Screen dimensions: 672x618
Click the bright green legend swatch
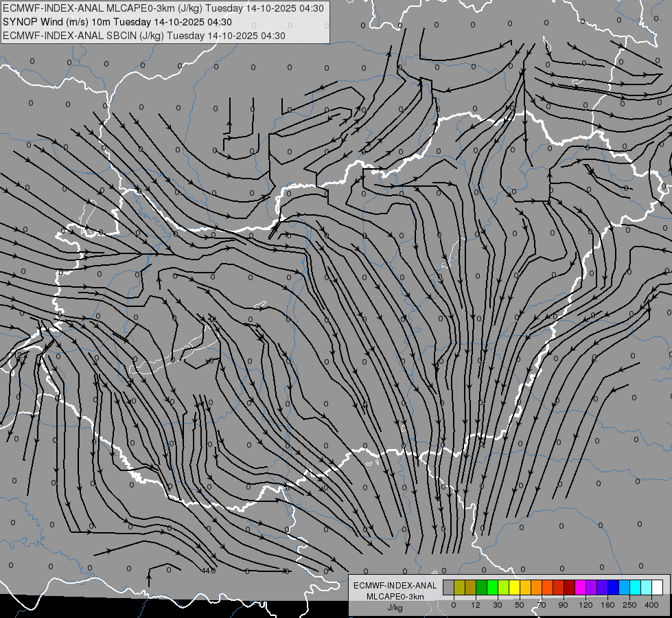click(x=492, y=587)
